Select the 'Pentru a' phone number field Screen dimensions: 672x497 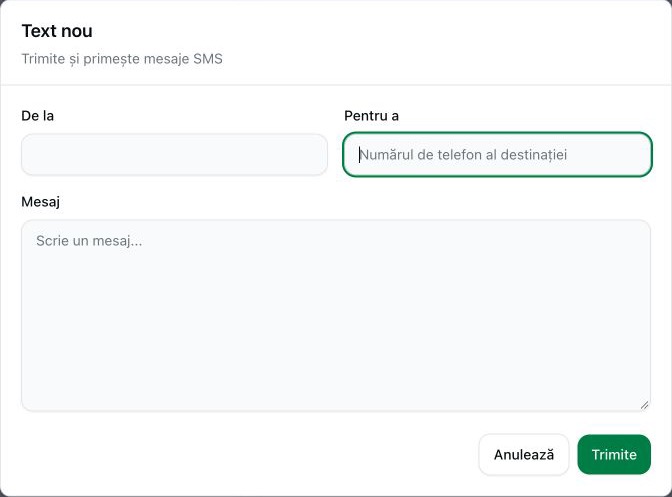[x=497, y=155]
